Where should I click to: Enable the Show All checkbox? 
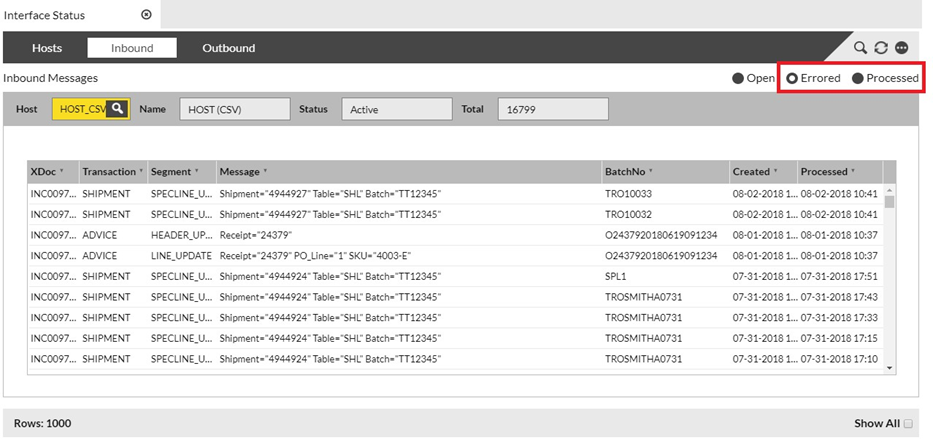tap(908, 424)
